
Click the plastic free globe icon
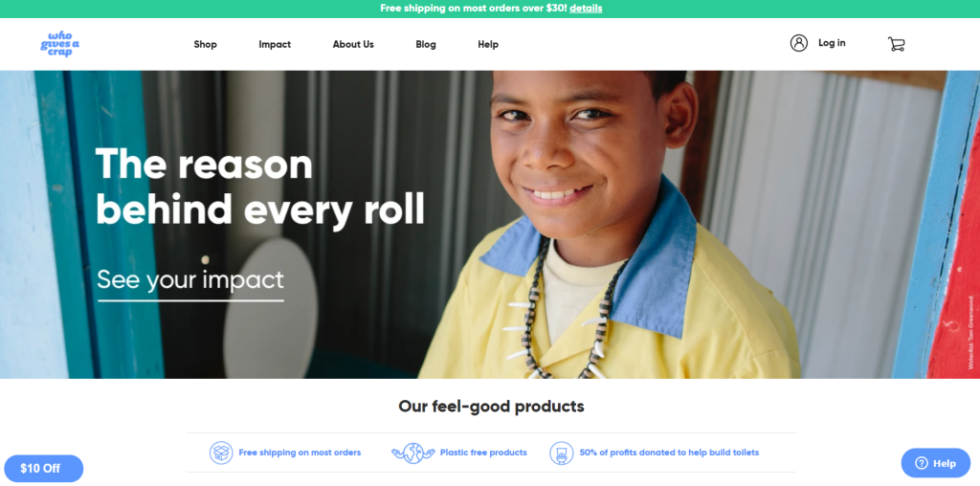click(412, 453)
